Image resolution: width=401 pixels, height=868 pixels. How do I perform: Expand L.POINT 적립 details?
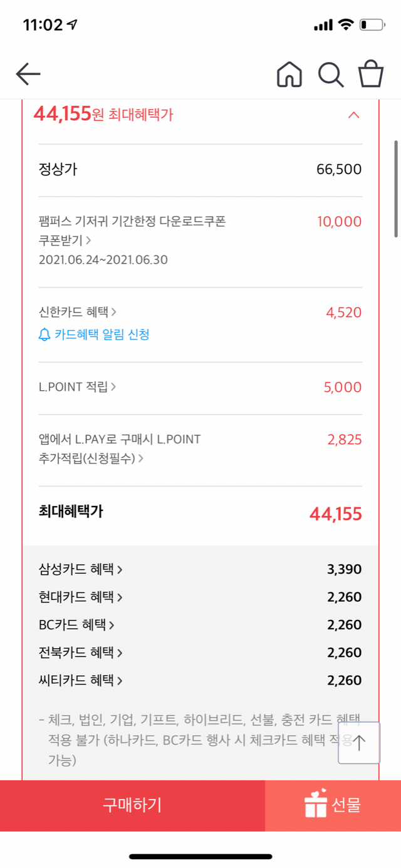click(x=78, y=387)
